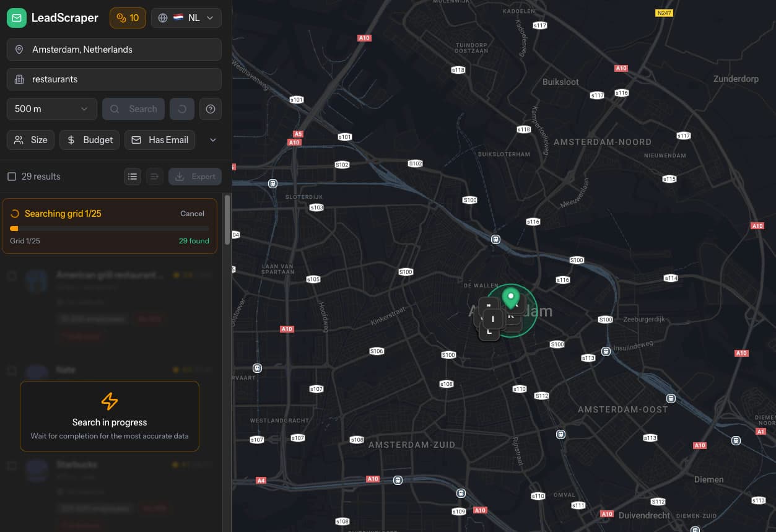
Task: Select the American grill restaurant checkbox
Action: (x=11, y=276)
